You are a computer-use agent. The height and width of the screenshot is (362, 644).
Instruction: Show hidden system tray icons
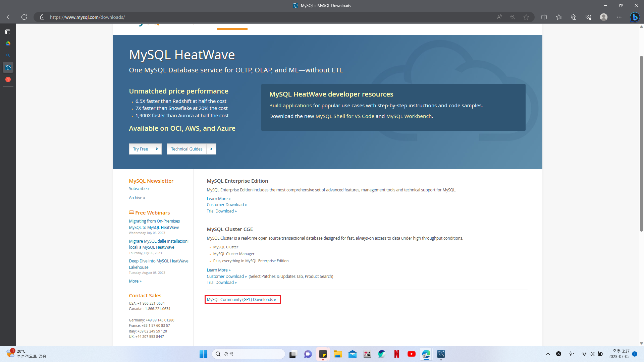point(548,354)
